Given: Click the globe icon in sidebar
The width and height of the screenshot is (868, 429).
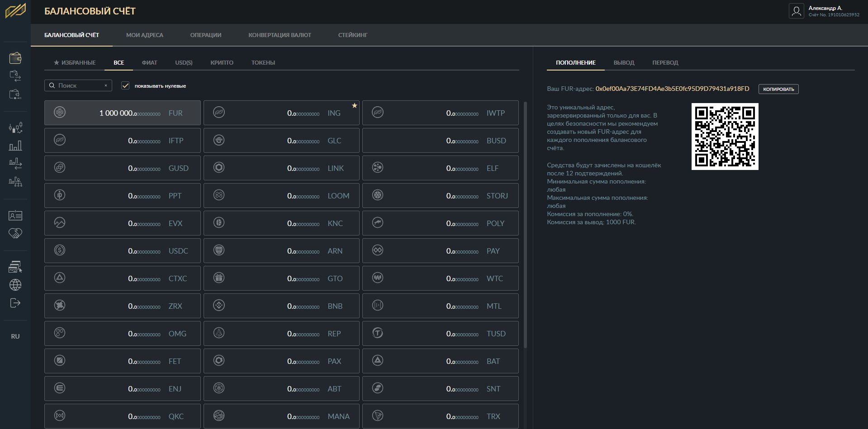Looking at the screenshot, I should [x=15, y=285].
